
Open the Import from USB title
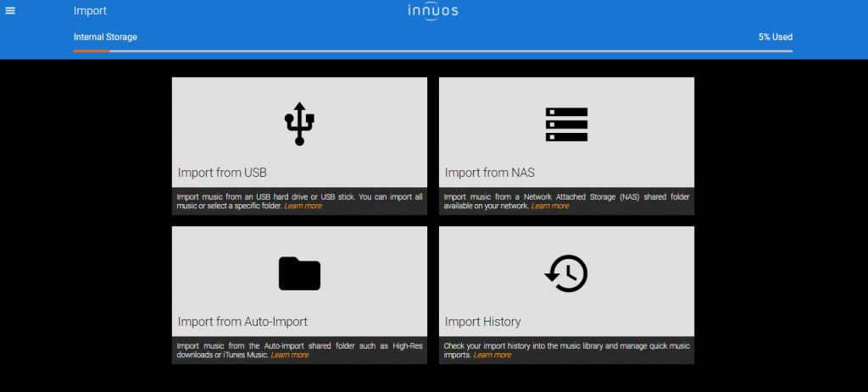click(223, 173)
